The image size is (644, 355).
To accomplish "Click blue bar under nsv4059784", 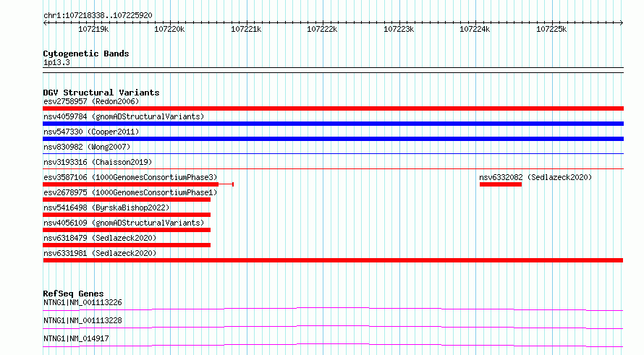I will (x=333, y=124).
